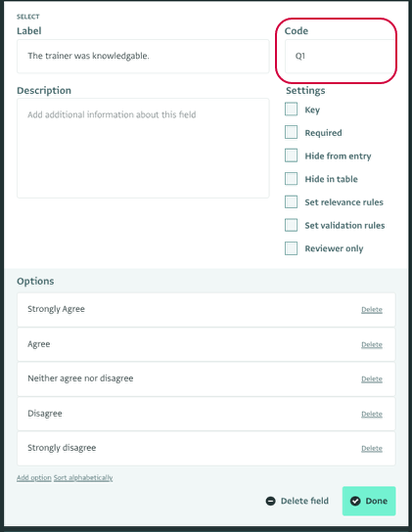
Task: Click into the Description text area
Action: [x=143, y=149]
